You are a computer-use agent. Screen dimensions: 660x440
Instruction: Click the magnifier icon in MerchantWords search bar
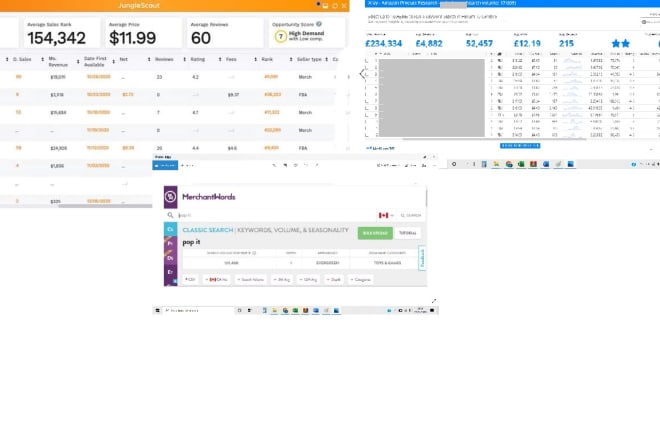pos(170,215)
